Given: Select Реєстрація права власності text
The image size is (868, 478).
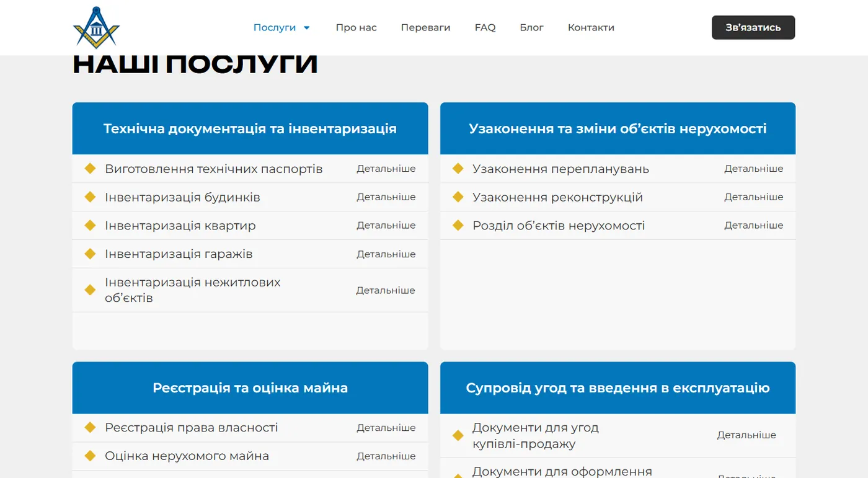Looking at the screenshot, I should pyautogui.click(x=191, y=428).
